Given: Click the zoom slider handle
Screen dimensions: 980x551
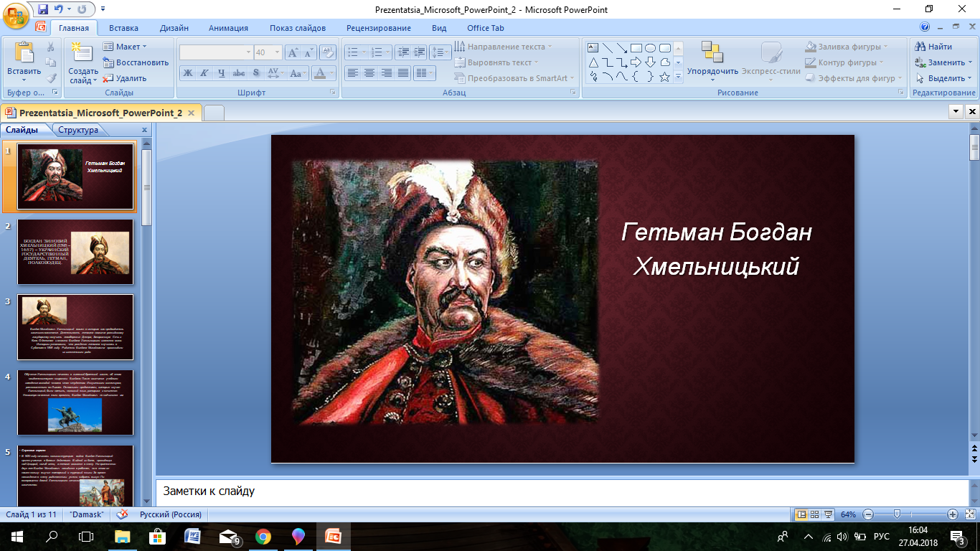Looking at the screenshot, I should 896,514.
